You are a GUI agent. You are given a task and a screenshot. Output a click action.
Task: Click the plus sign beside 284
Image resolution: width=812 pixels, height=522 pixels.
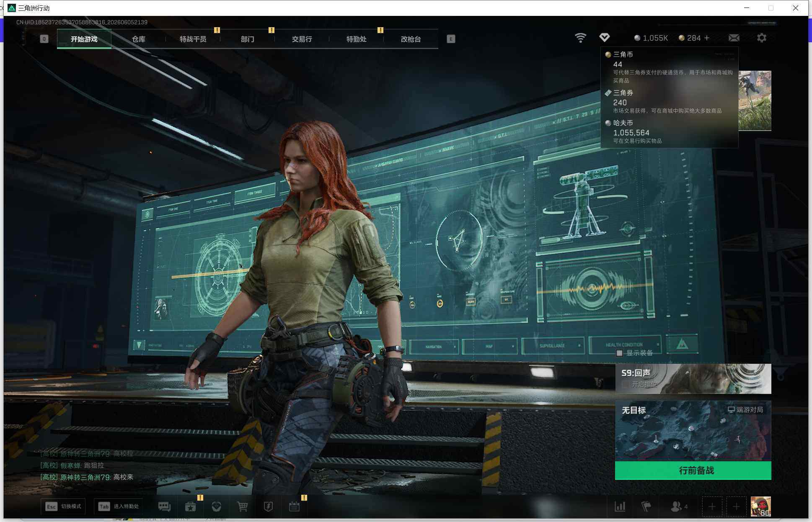pyautogui.click(x=707, y=38)
